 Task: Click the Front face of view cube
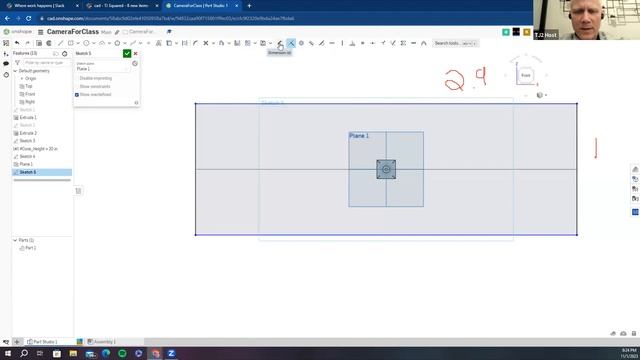pyautogui.click(x=526, y=76)
